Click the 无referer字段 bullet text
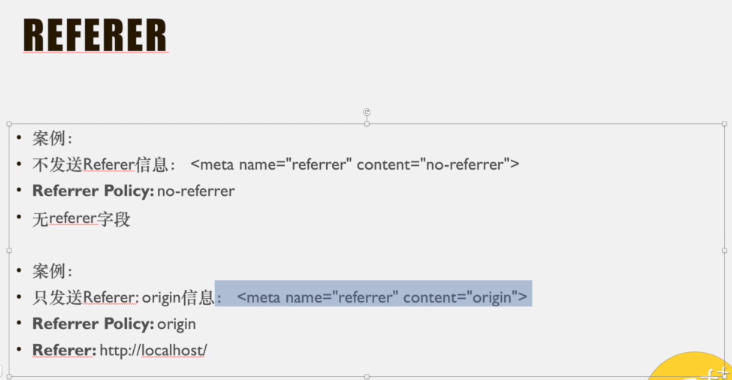This screenshot has width=732, height=380. pyautogui.click(x=81, y=218)
